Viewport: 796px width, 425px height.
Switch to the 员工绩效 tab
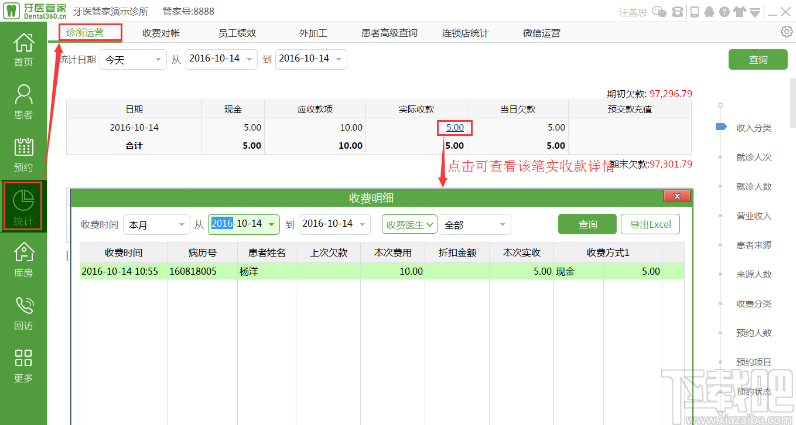237,34
